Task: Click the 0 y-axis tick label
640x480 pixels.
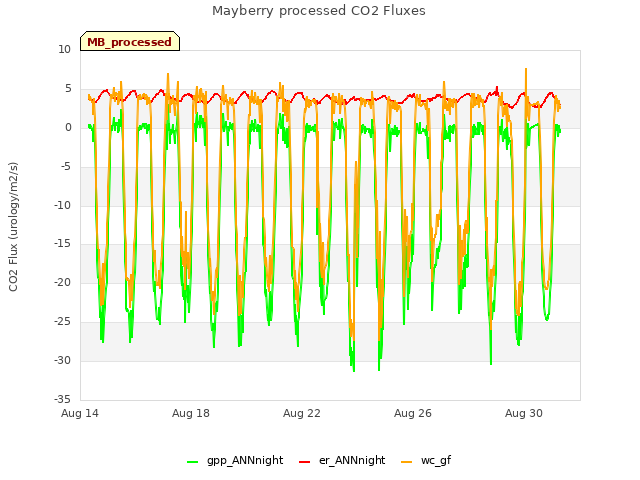Action: tap(68, 128)
